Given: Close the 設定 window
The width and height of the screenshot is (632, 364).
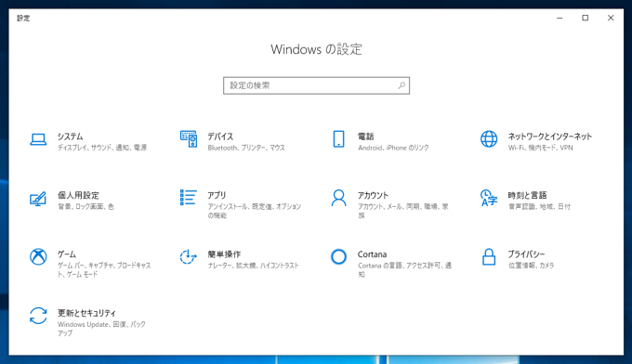Looking at the screenshot, I should pos(611,19).
